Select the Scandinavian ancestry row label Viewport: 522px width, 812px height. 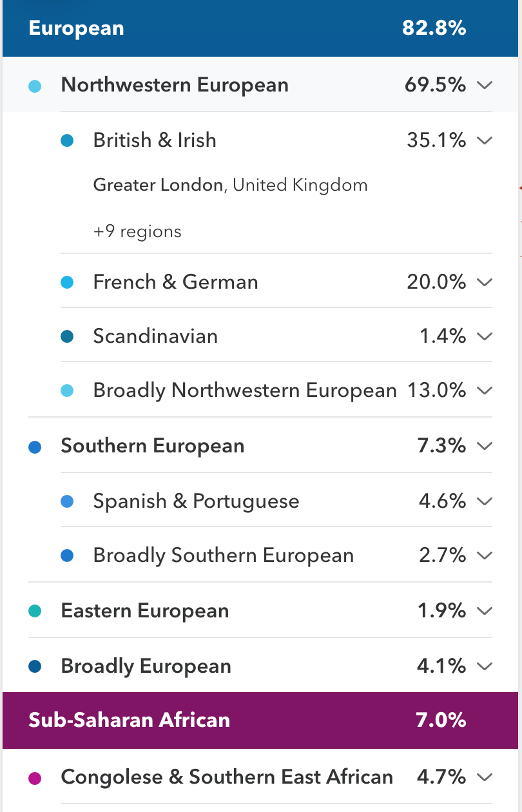click(155, 336)
